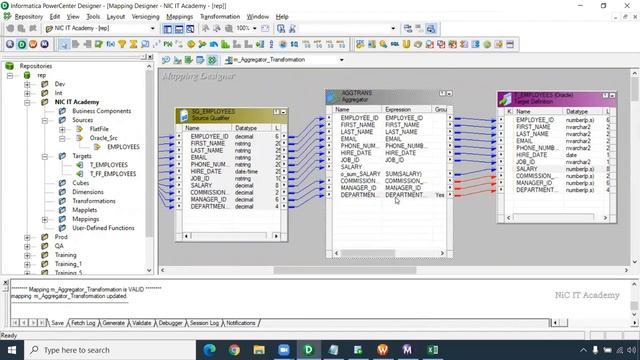This screenshot has width=640, height=360.
Task: Open the Target Designer tool
Action: [177, 60]
